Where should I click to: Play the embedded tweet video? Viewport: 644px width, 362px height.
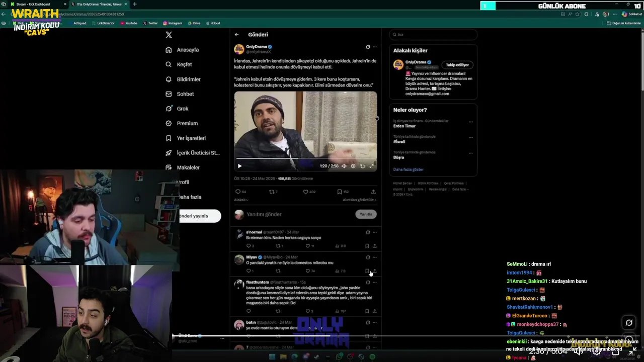(x=239, y=166)
